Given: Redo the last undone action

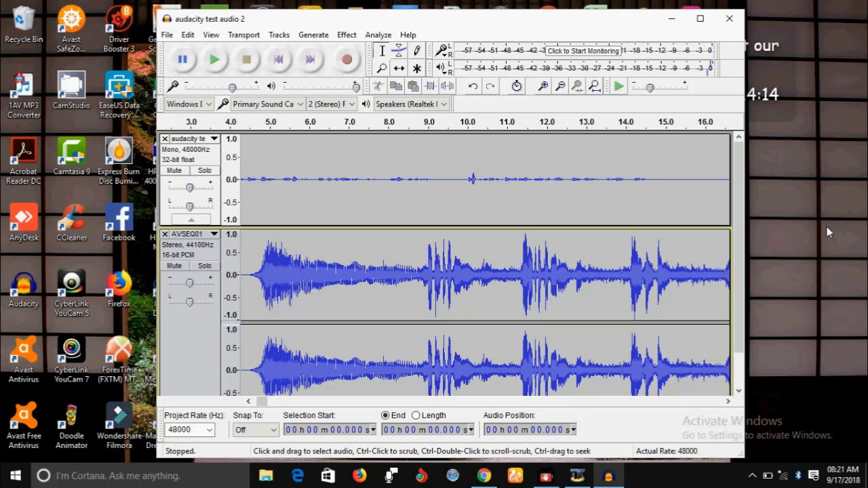Looking at the screenshot, I should [x=490, y=86].
